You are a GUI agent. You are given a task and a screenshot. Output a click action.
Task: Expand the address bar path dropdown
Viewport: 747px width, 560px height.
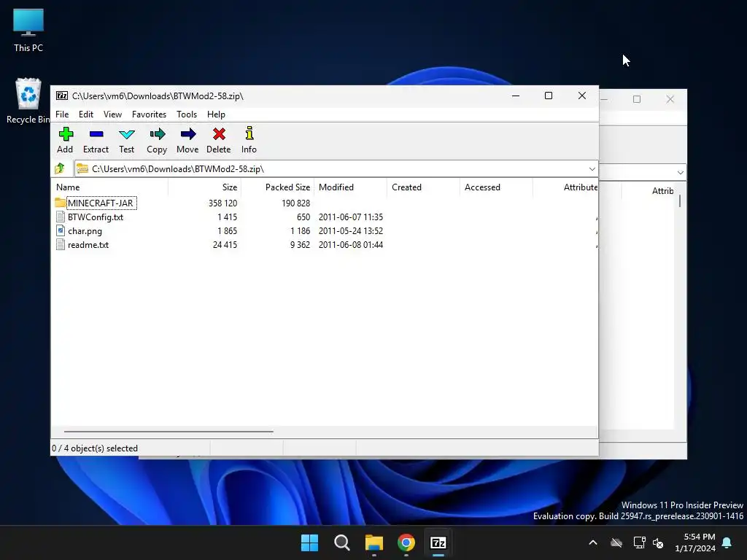[592, 169]
